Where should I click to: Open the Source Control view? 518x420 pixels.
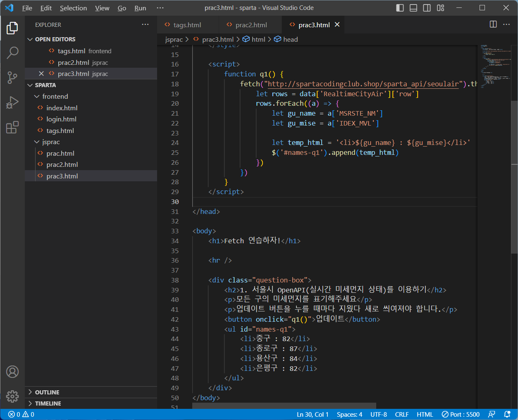[12, 77]
